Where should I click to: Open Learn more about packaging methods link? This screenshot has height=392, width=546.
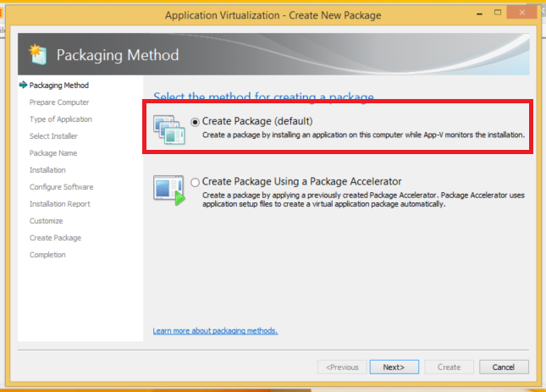click(x=215, y=330)
